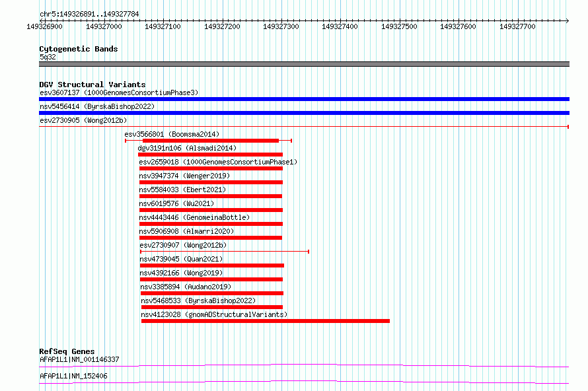588x391 pixels.
Task: Click the nsv3947374 Wenger2019 label
Action: 184,176
